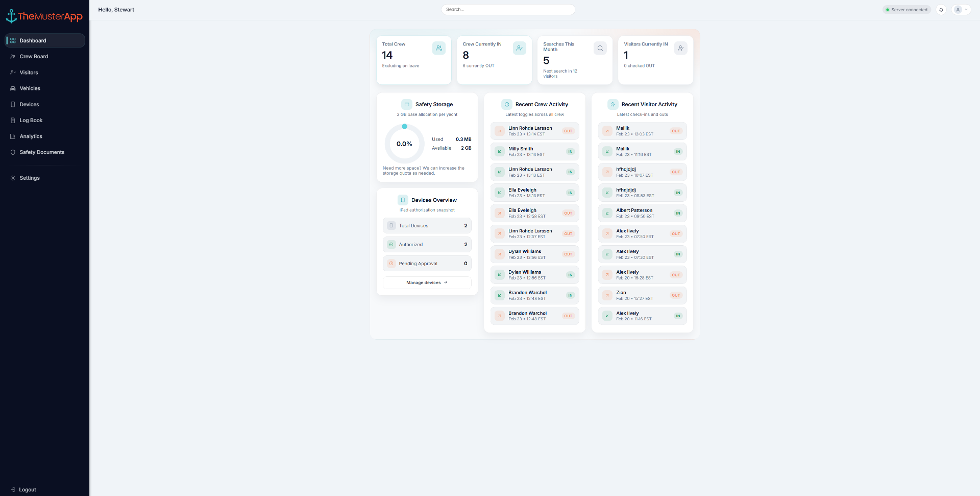The height and width of the screenshot is (496, 980).
Task: Expand the Authorized devices row
Action: [x=427, y=244]
